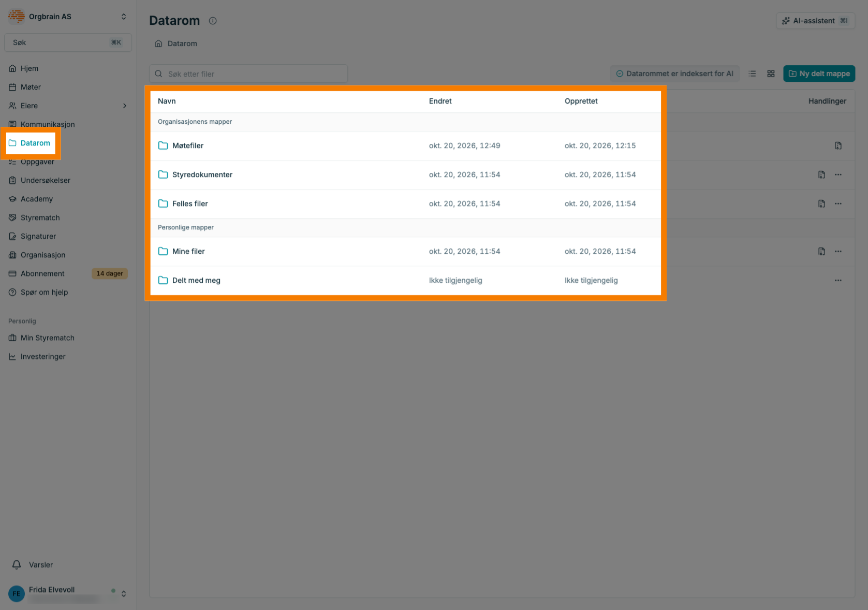This screenshot has height=610, width=868.
Task: Click file action icon for Møtefiler row
Action: 838,146
